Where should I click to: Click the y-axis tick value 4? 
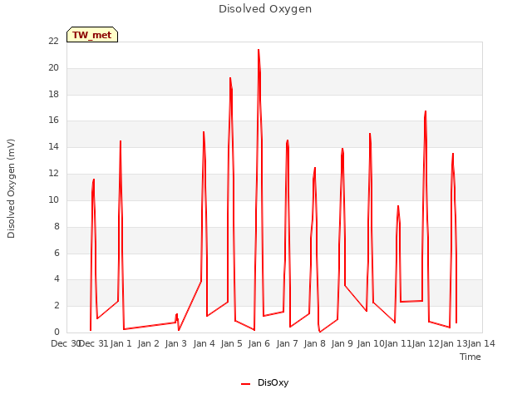(x=57, y=279)
